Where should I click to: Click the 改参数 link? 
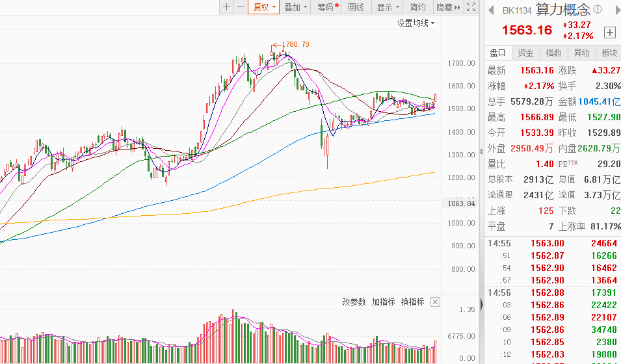pyautogui.click(x=354, y=302)
